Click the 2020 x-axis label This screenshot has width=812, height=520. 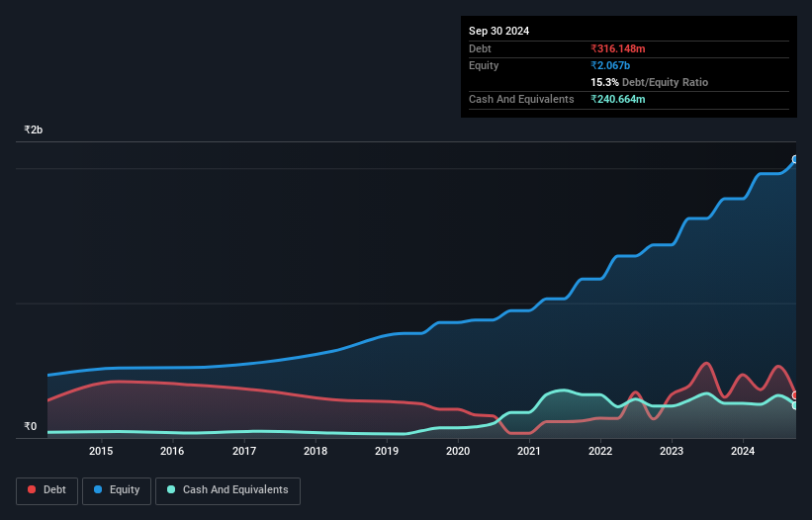tap(458, 451)
